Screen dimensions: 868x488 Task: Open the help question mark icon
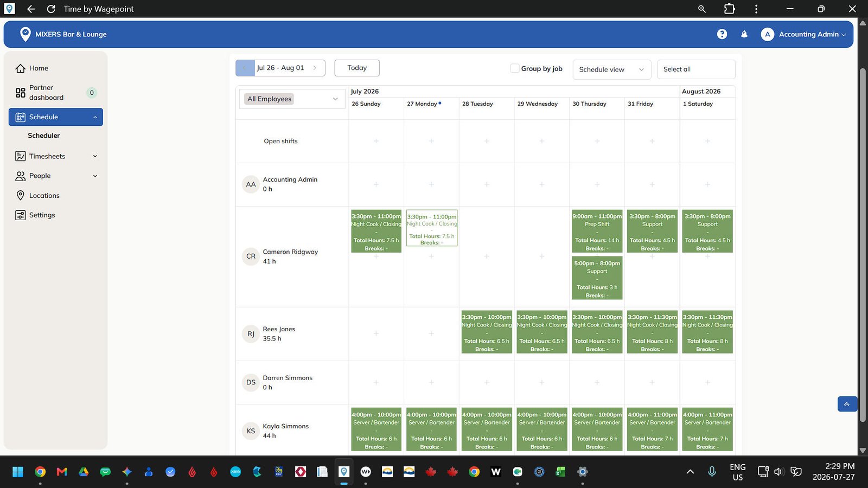[722, 34]
